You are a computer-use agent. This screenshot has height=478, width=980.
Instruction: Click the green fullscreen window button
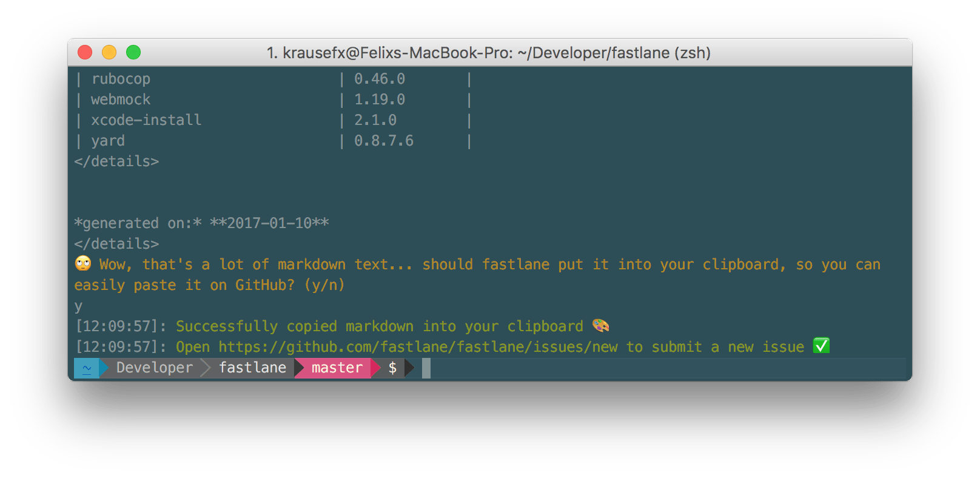pos(133,53)
